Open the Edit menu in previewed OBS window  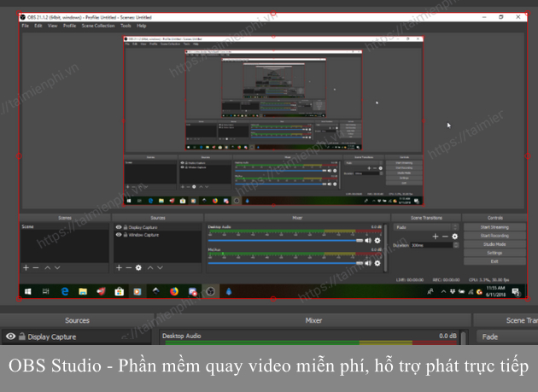click(x=38, y=26)
